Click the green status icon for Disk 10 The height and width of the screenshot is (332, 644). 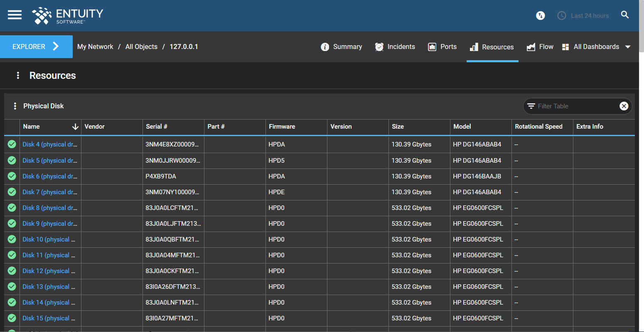tap(12, 239)
